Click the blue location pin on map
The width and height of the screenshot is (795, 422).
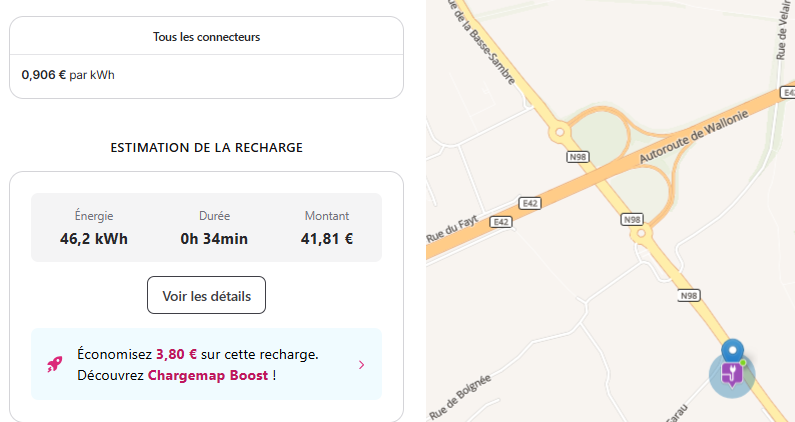[733, 350]
